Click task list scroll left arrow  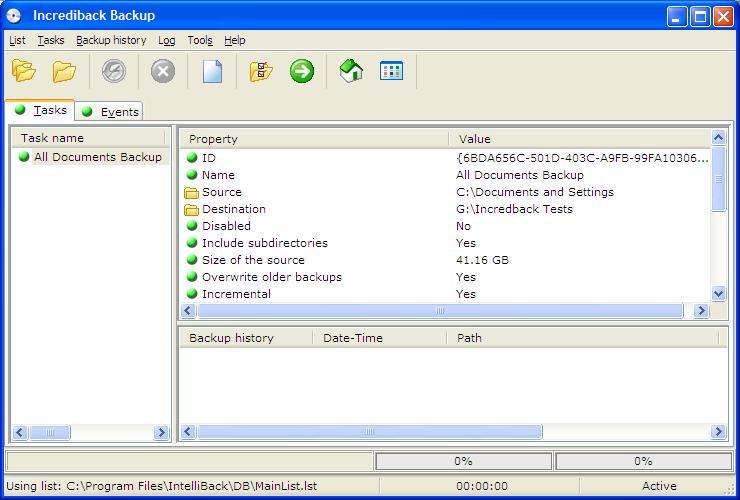click(x=20, y=432)
